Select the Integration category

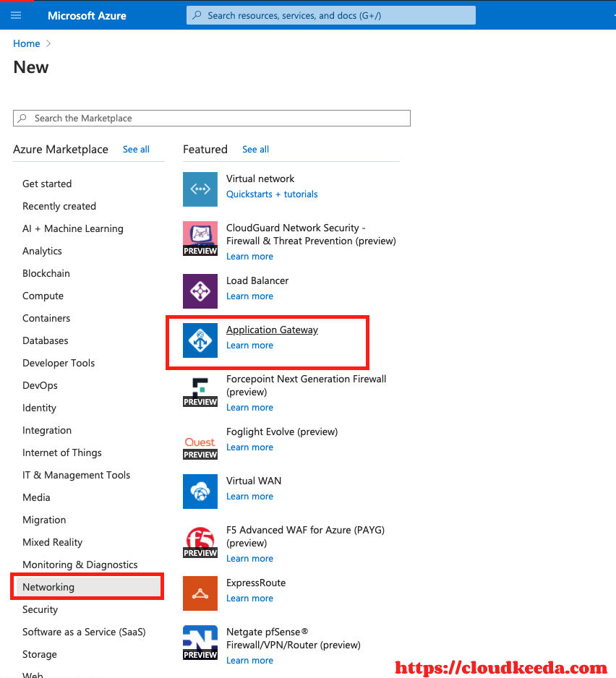tap(47, 430)
